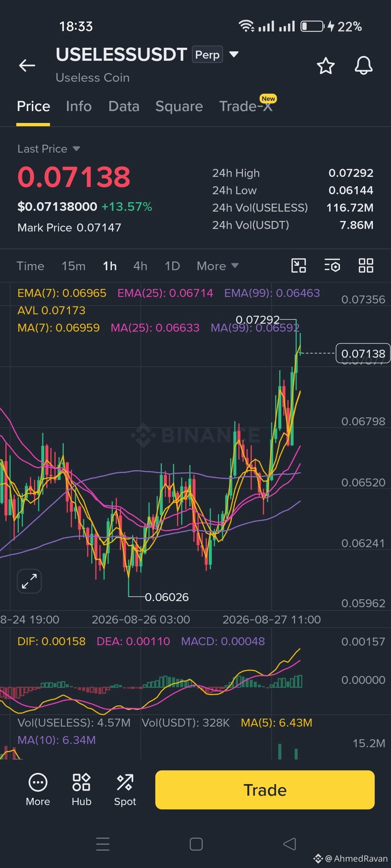391x868 pixels.
Task: Tap the 2026-08-26 03:00 time axis label
Action: 141,620
